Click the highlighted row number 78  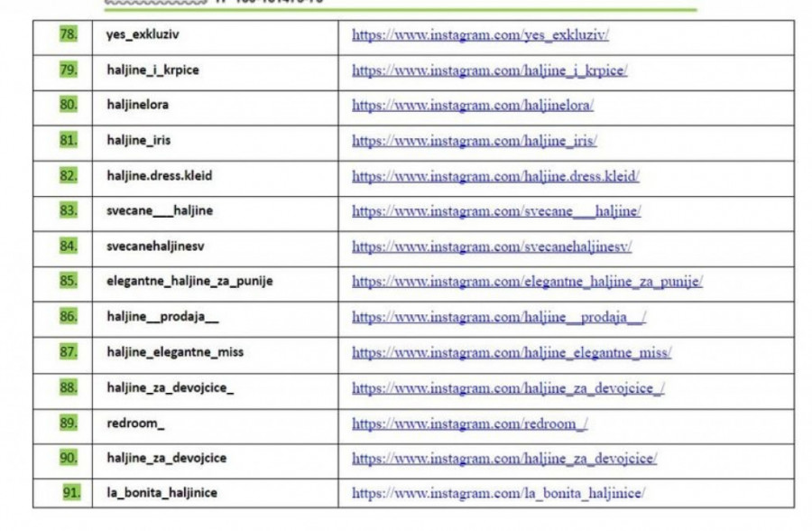[x=69, y=35]
